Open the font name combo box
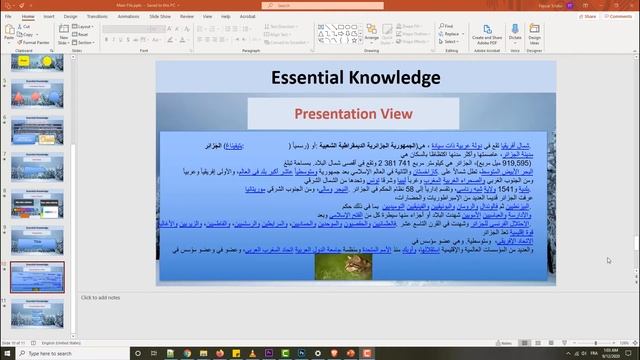 pyautogui.click(x=125, y=29)
